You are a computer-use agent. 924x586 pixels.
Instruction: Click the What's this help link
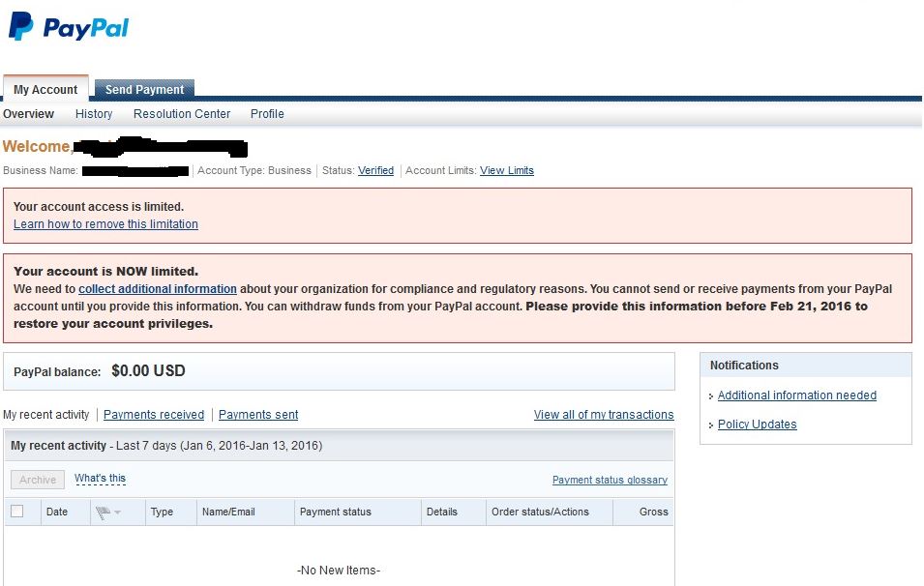coord(100,479)
